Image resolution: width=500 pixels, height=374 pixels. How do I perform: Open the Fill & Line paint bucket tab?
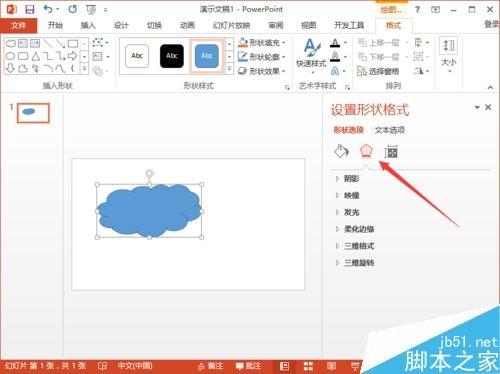[x=341, y=152]
